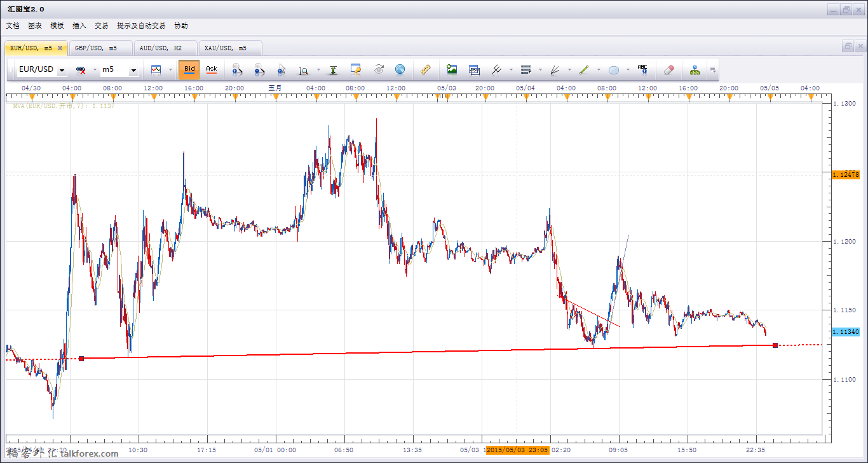Select the ruler measure tool
The height and width of the screenshot is (463, 868).
[x=426, y=69]
